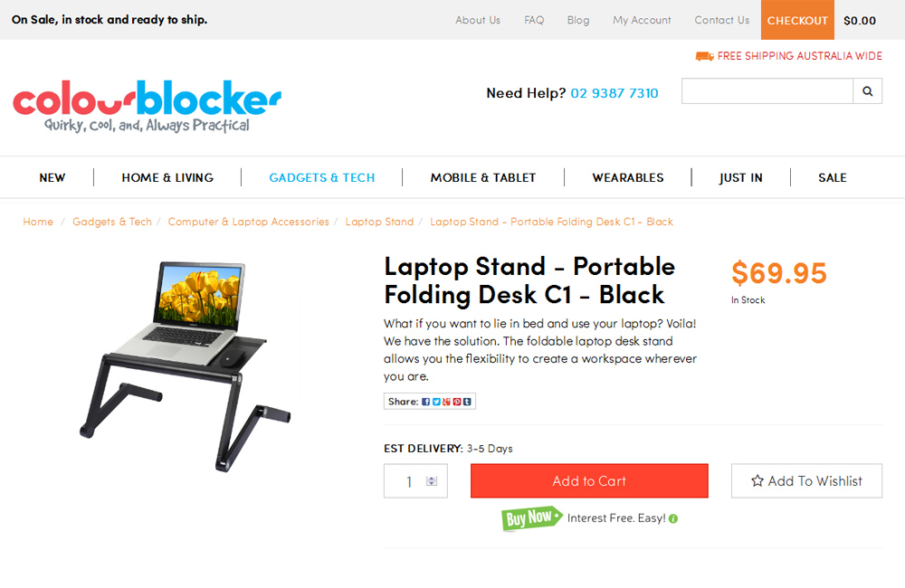Image resolution: width=905 pixels, height=588 pixels.
Task: Open the Gadgets & Tech menu
Action: click(322, 177)
